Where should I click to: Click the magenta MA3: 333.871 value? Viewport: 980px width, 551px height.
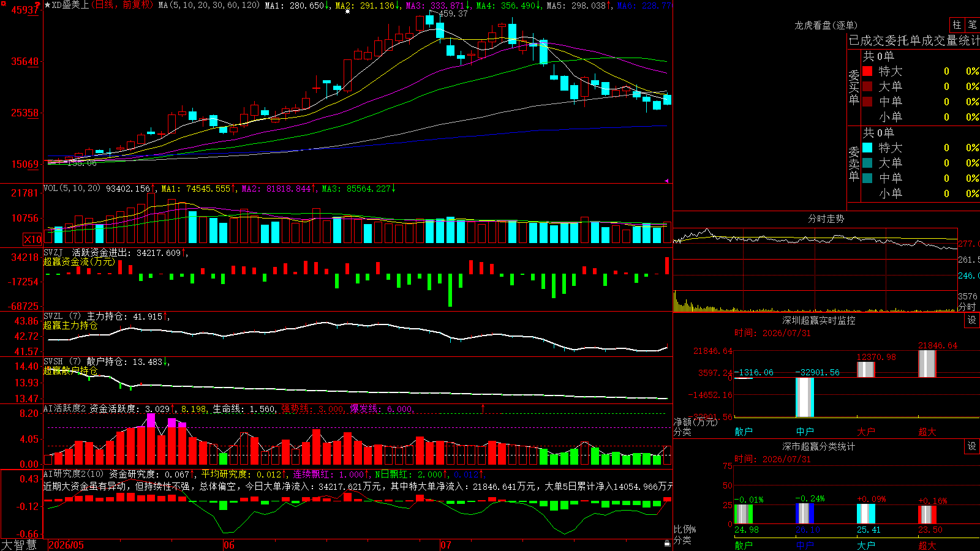coord(439,5)
